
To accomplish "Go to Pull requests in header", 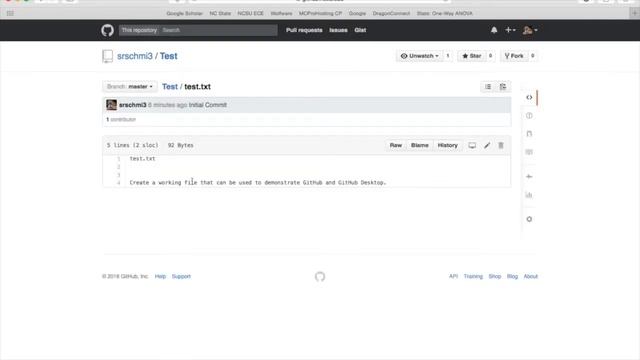I will click(x=304, y=30).
